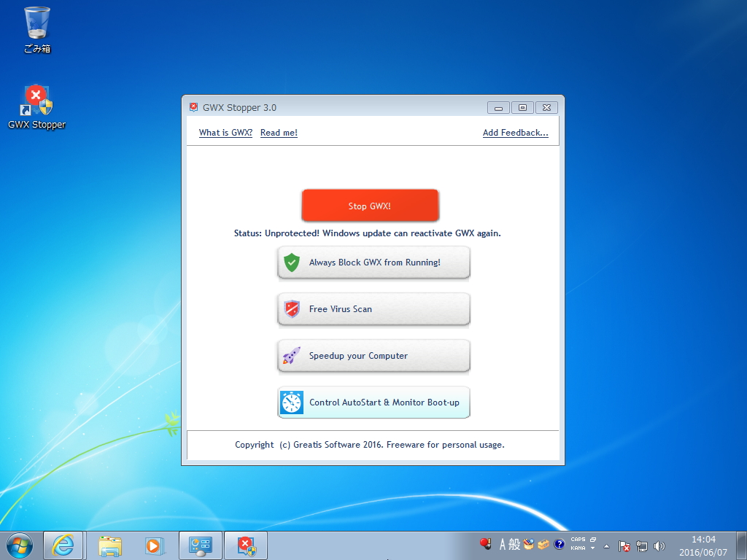Show hidden tray icons arrow
747x560 pixels.
pos(606,546)
